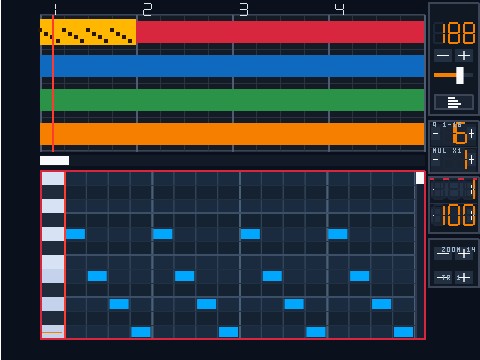Transpose down with the TR minus button
This screenshot has width=480, height=360.
coord(443,277)
